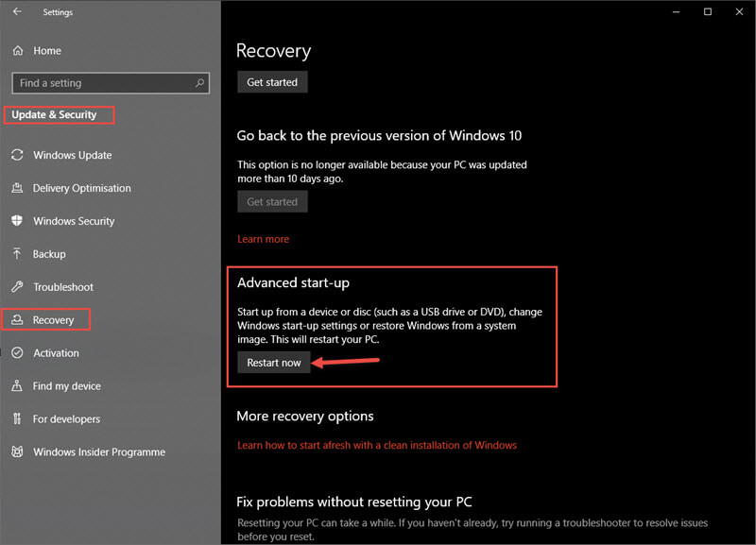Viewport: 756px width, 545px height.
Task: Open the Activation checkmark icon
Action: point(17,352)
